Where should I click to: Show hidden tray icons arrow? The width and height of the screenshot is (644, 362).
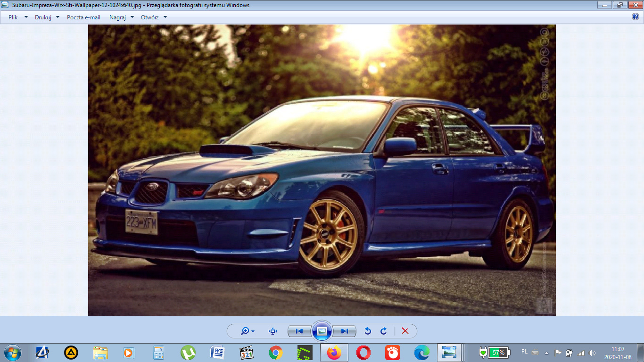pos(546,353)
